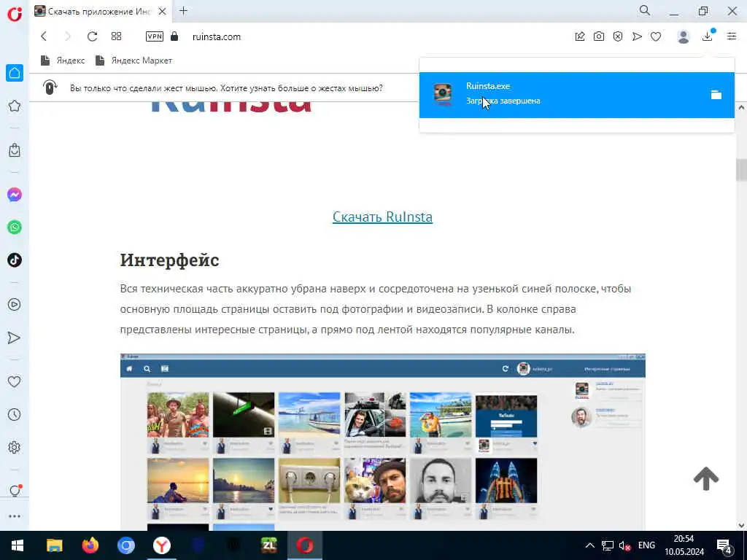Open File Explorer from taskbar

pos(54,545)
